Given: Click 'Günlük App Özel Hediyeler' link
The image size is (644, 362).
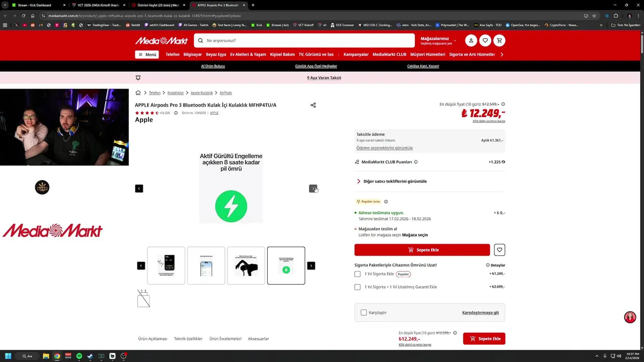Looking at the screenshot, I should (316, 66).
